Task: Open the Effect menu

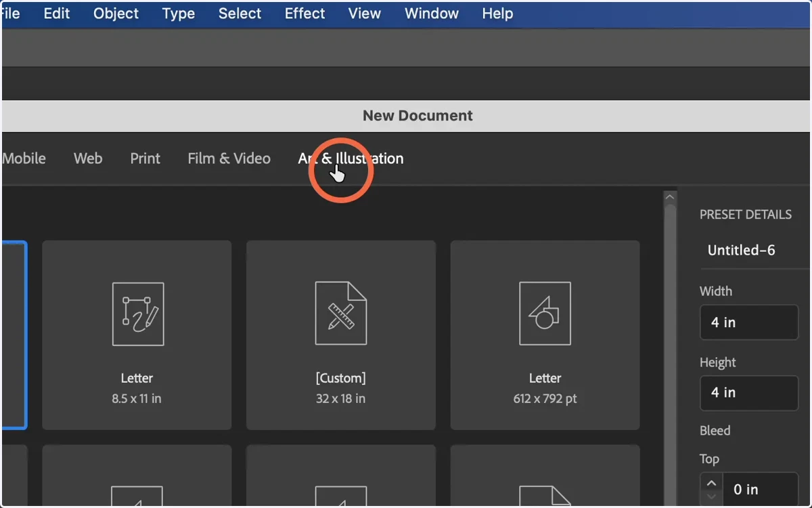Action: coord(304,14)
